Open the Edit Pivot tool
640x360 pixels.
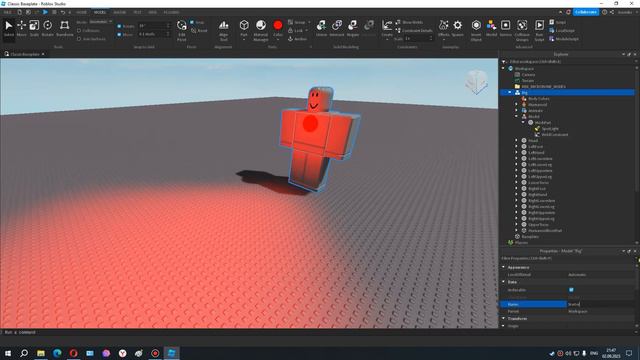pyautogui.click(x=182, y=30)
